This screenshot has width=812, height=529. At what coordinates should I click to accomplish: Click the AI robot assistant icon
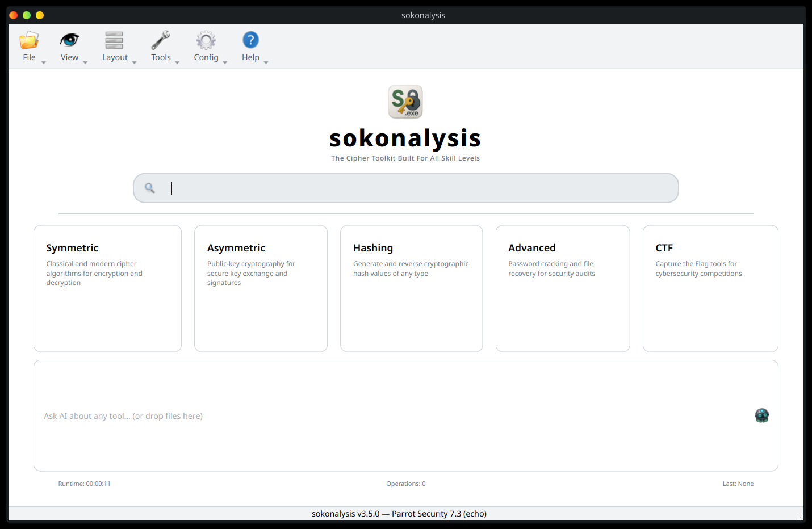pyautogui.click(x=762, y=415)
